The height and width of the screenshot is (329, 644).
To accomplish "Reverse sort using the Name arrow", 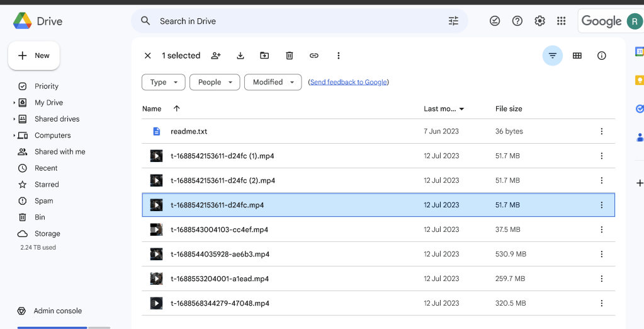I will [177, 108].
